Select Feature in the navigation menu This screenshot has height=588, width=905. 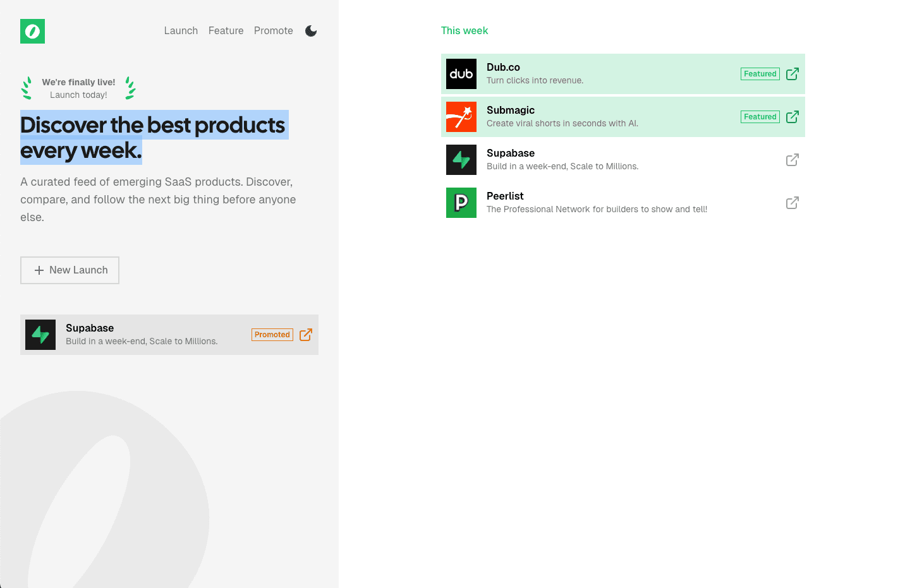[226, 30]
